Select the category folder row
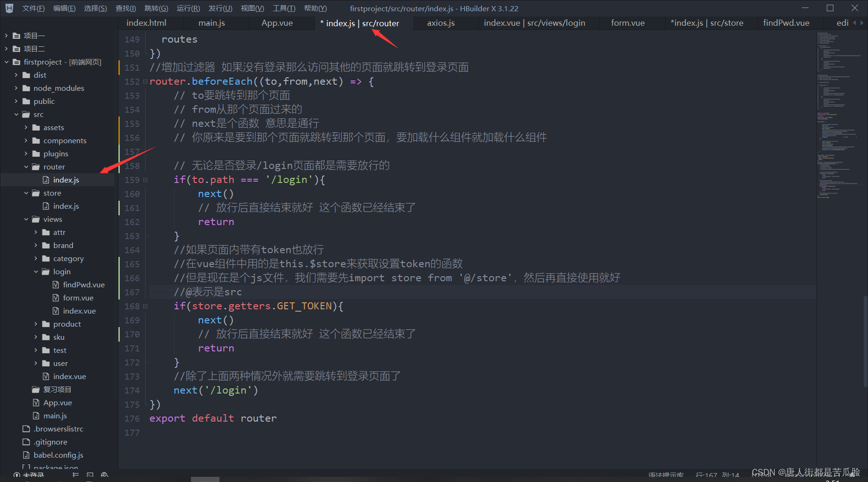This screenshot has width=868, height=482. pos(57,258)
